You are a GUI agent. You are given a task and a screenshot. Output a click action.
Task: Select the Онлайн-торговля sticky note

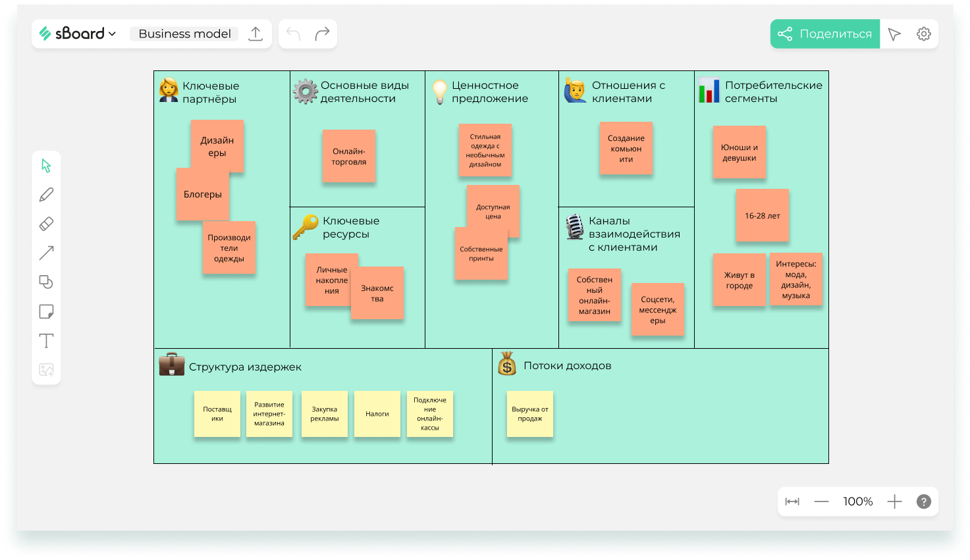pos(349,156)
